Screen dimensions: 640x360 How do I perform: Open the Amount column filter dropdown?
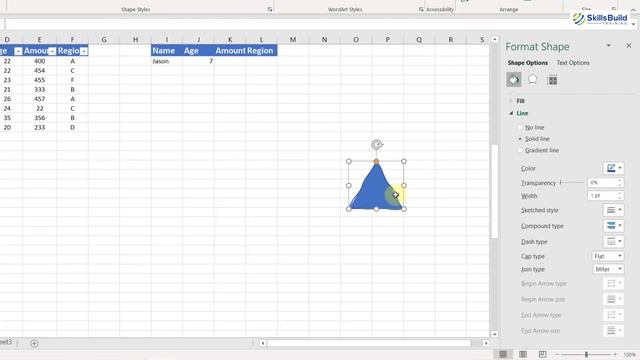(52, 51)
